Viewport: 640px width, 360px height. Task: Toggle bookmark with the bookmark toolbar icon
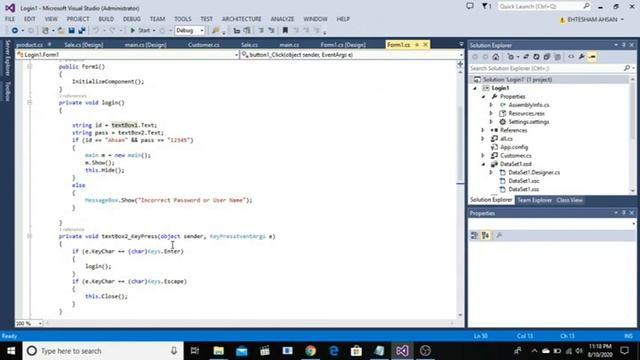[x=285, y=30]
